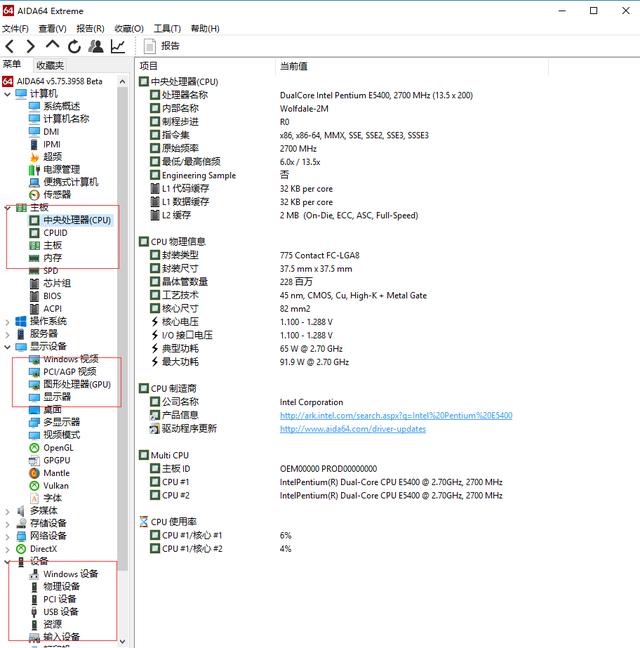The height and width of the screenshot is (648, 640).
Task: Open the 报告(R) menu
Action: tap(90, 29)
